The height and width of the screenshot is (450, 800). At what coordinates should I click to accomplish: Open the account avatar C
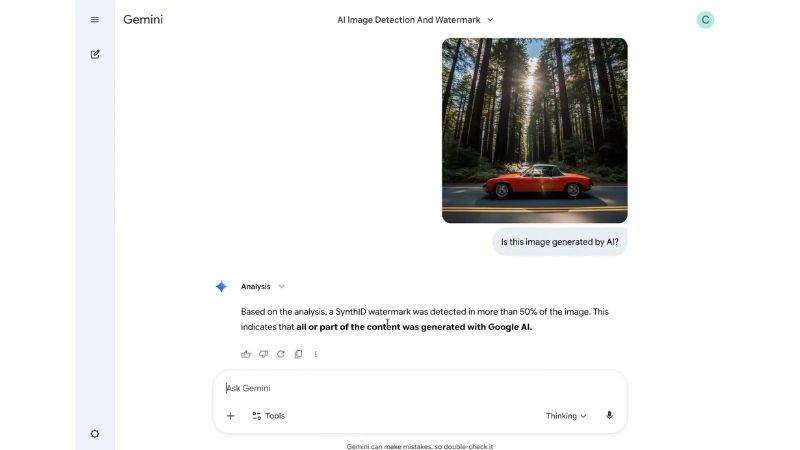tap(705, 20)
